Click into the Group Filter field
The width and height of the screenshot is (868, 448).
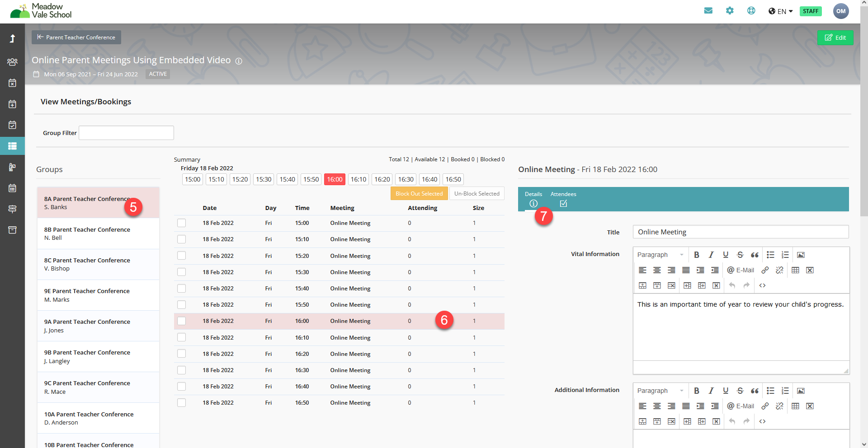pyautogui.click(x=126, y=133)
